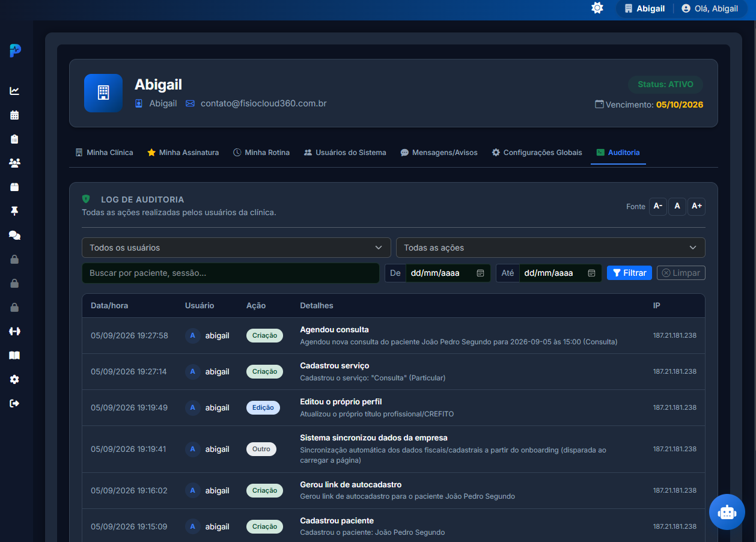The image size is (756, 542).
Task: Focus the Buscar por paciente, sessão search field
Action: (231, 273)
